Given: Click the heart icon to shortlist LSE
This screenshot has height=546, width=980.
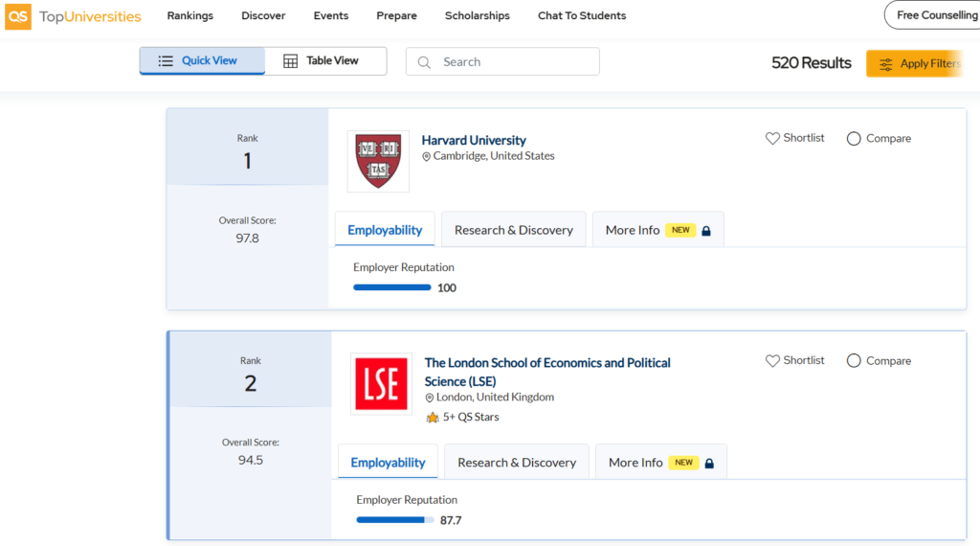Looking at the screenshot, I should click(772, 361).
